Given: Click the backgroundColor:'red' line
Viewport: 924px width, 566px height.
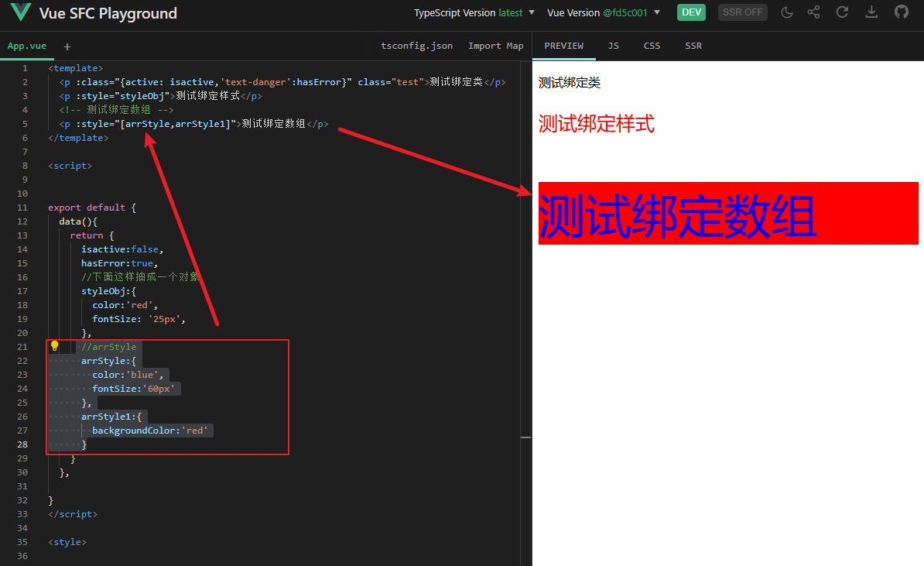Looking at the screenshot, I should [149, 431].
